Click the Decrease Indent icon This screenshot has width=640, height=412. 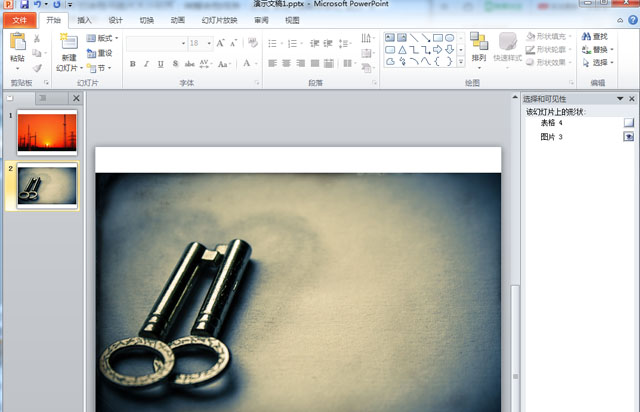click(314, 43)
